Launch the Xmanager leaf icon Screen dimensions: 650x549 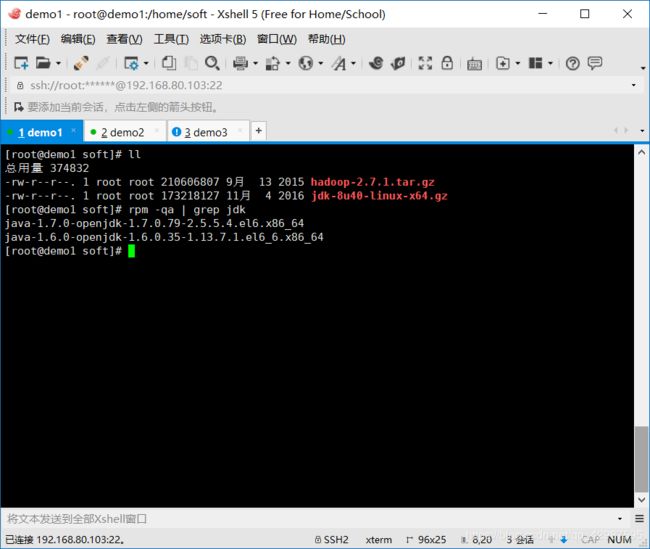[398, 63]
